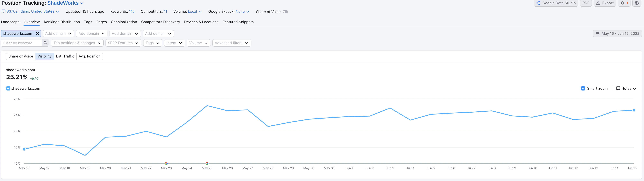644x181 pixels.
Task: Toggle the Share of Voice switch
Action: click(x=285, y=12)
